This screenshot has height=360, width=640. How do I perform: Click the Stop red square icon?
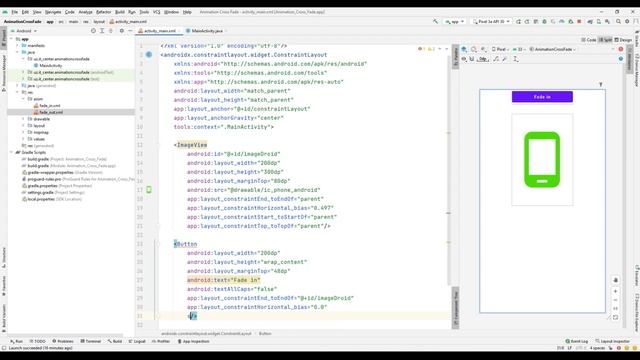click(579, 21)
